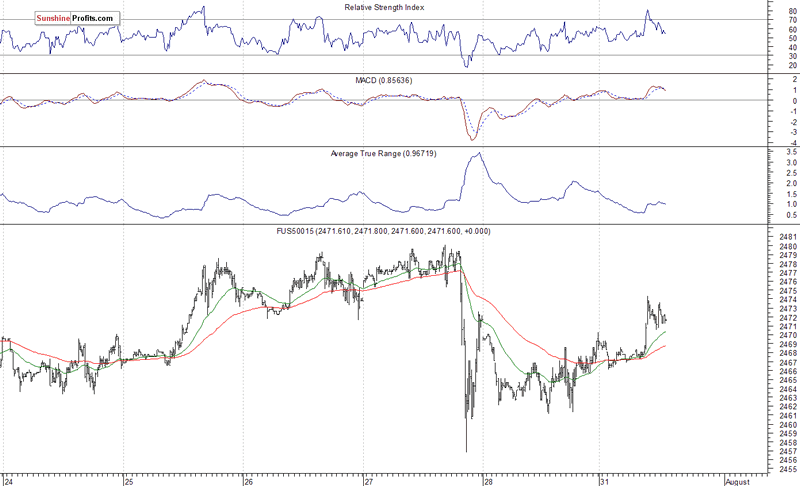
Task: Click date label 28 on time axis
Action: (489, 482)
